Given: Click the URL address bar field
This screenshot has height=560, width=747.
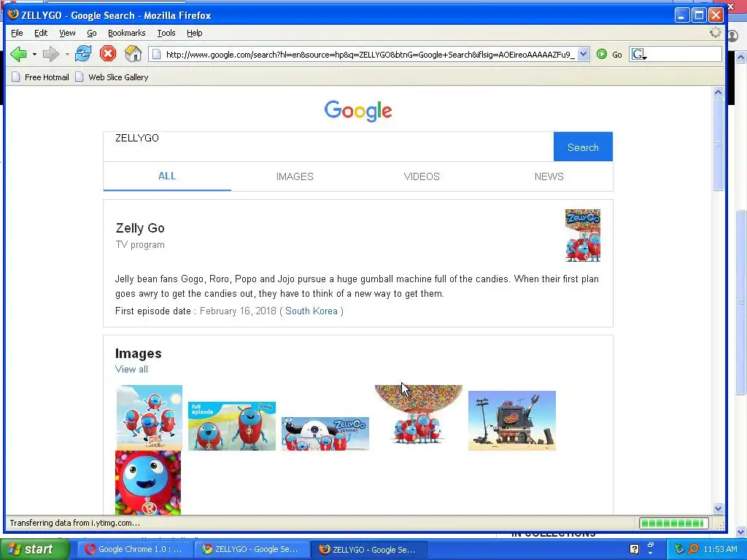Looking at the screenshot, I should pyautogui.click(x=369, y=54).
